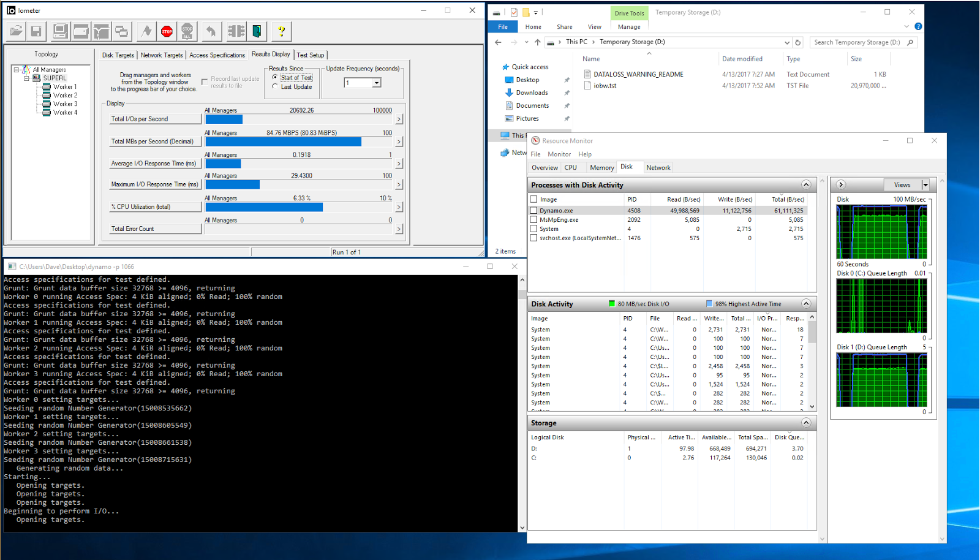Click the Back arrow in File Explorer

coord(498,42)
